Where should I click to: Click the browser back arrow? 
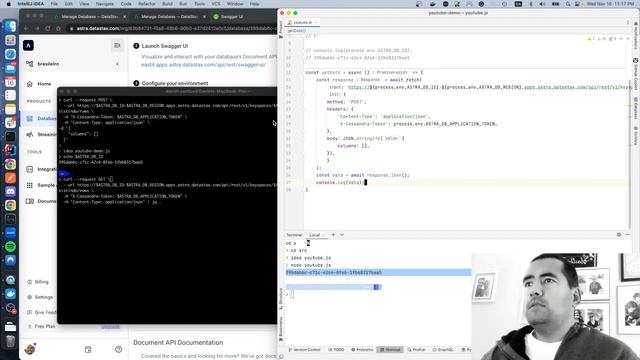(26, 28)
